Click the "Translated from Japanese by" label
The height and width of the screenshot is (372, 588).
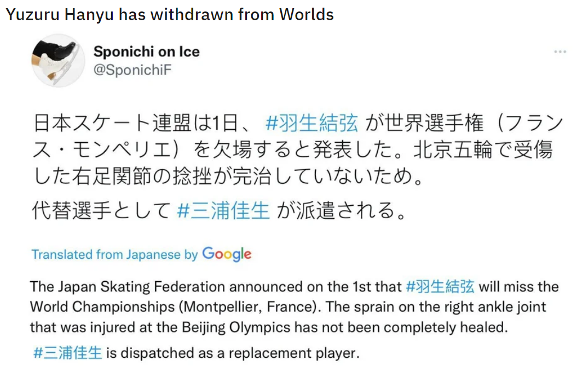tap(114, 254)
